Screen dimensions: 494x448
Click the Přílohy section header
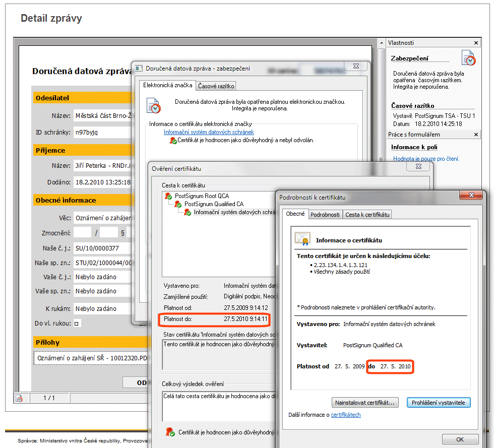(90, 342)
